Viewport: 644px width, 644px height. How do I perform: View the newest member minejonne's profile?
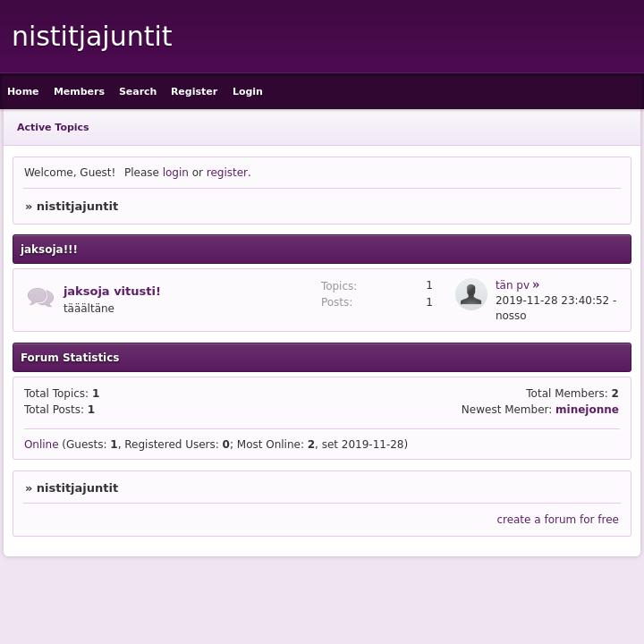(x=587, y=410)
